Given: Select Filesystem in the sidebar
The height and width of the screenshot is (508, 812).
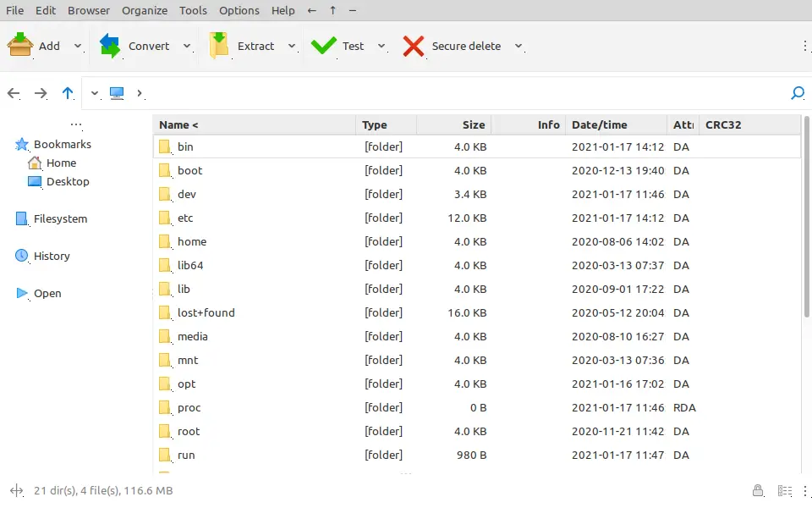Looking at the screenshot, I should [60, 218].
